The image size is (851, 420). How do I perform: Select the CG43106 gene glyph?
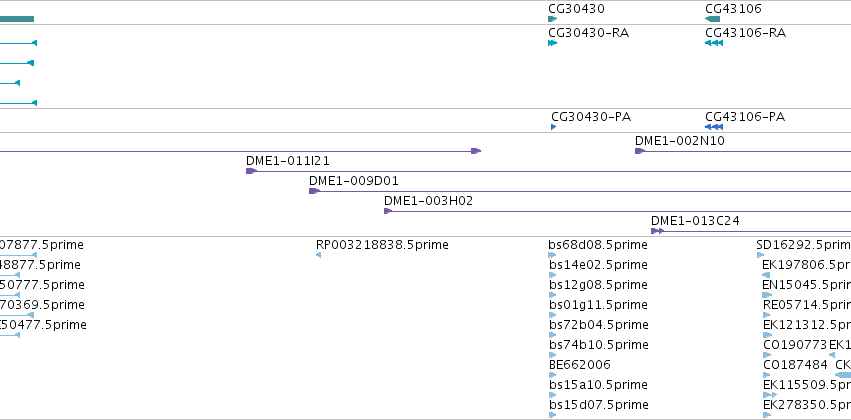(712, 19)
